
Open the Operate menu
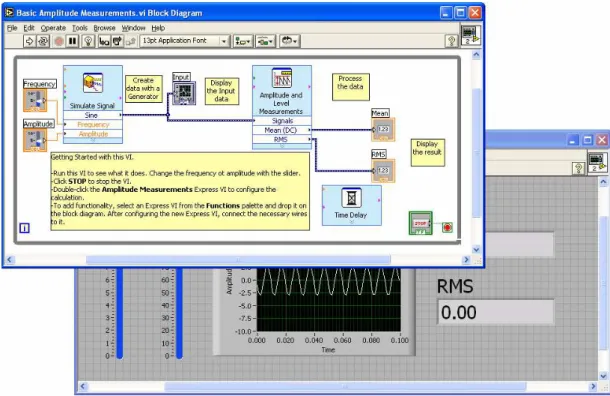pyautogui.click(x=53, y=28)
